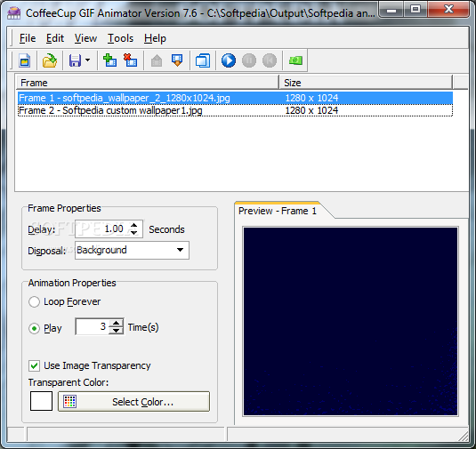The width and height of the screenshot is (476, 449).
Task: Switch to Preview - Frame 1 tab
Action: (x=278, y=211)
